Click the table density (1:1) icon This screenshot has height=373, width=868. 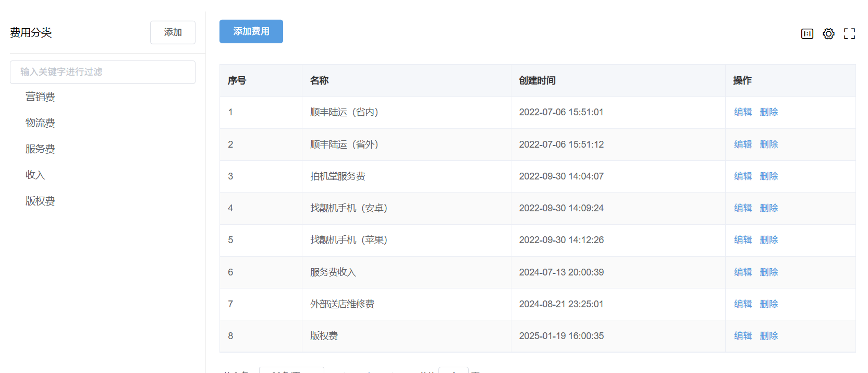coord(807,34)
